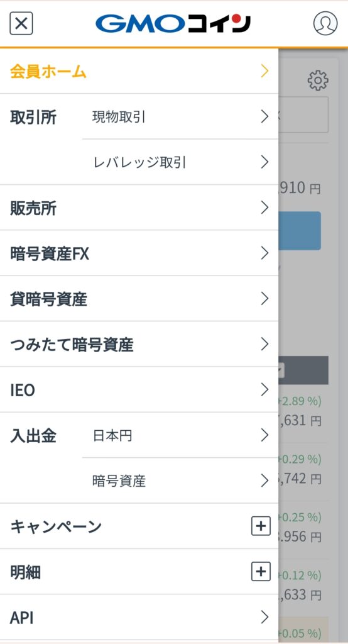Click the GMOコイン logo
This screenshot has width=348, height=644.
tap(173, 24)
